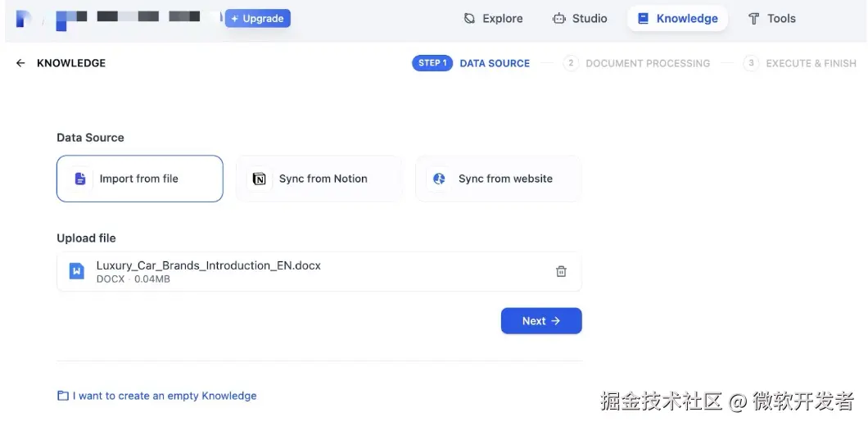Click the step 3 circle indicator
868x426 pixels.
point(751,63)
